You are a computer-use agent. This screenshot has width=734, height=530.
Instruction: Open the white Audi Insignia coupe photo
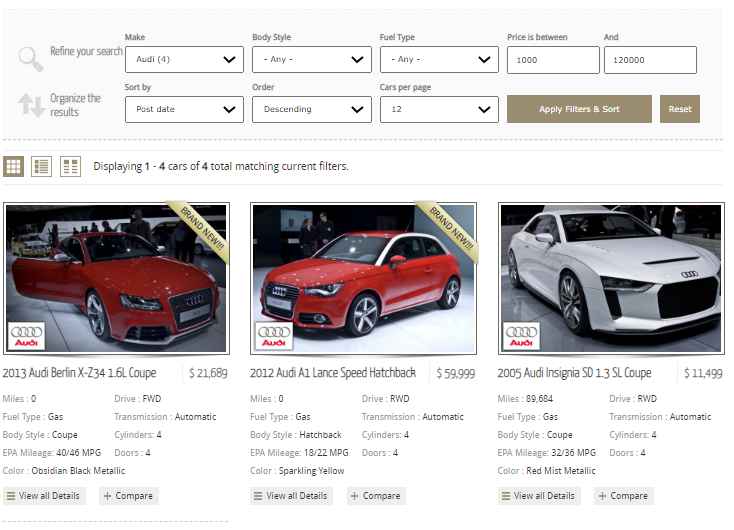pyautogui.click(x=611, y=279)
